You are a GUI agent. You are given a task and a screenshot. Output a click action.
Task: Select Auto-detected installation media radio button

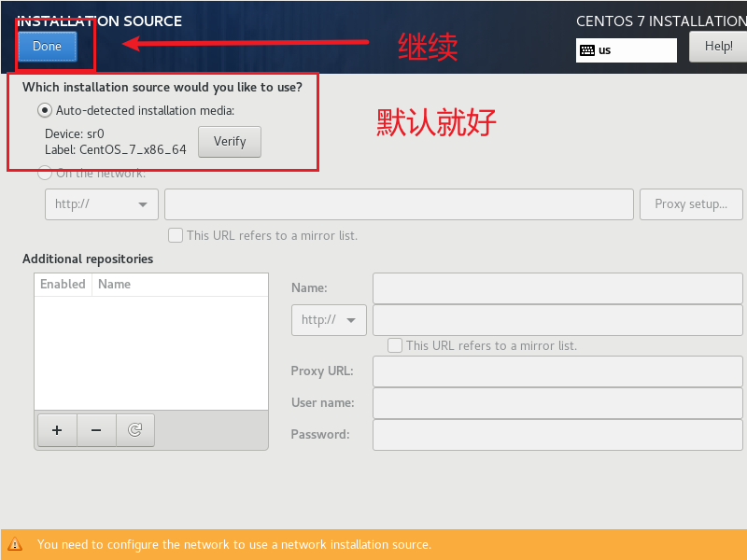point(44,110)
